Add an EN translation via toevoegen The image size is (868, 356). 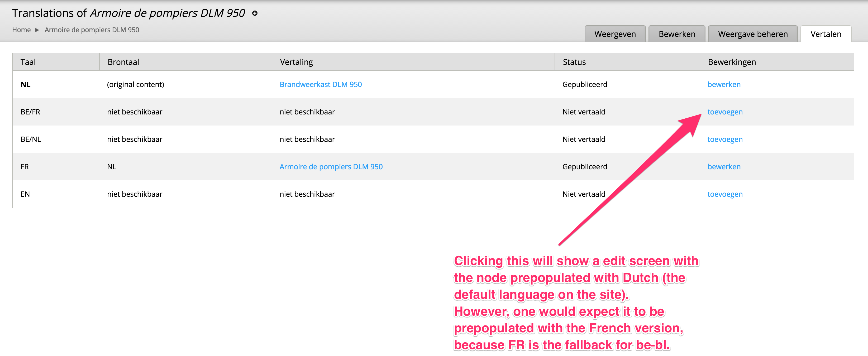(x=725, y=194)
